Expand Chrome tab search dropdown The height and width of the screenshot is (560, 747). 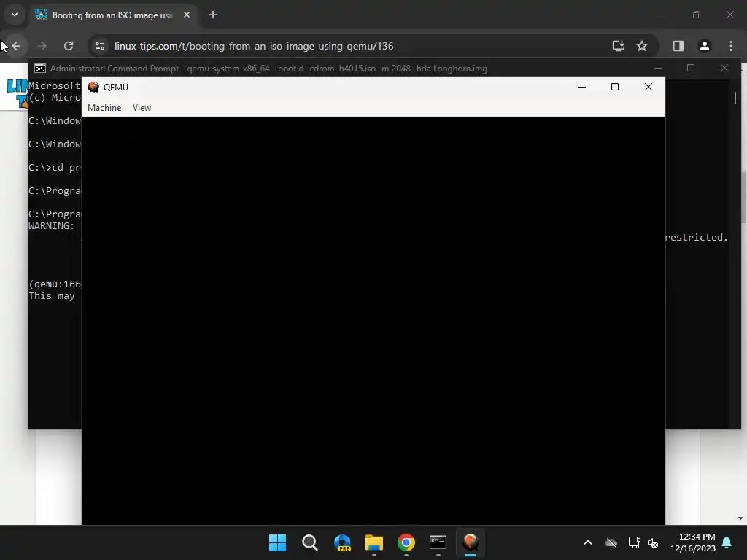[x=15, y=15]
